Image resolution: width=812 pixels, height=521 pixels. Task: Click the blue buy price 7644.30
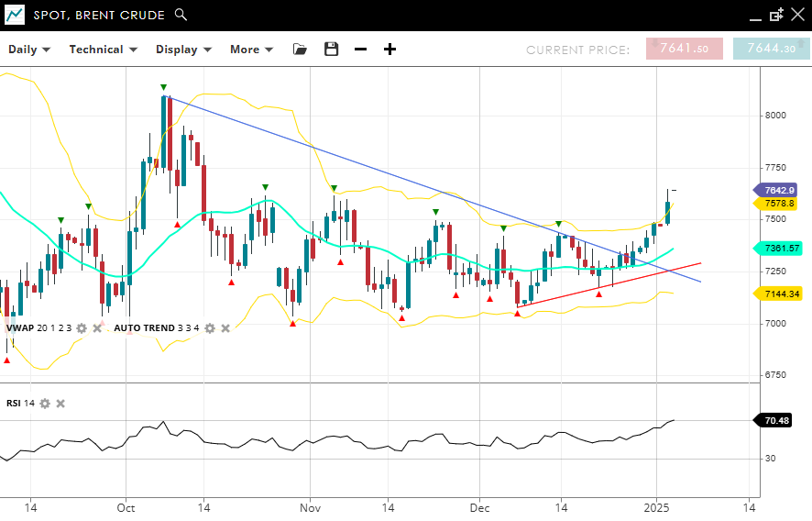click(771, 50)
